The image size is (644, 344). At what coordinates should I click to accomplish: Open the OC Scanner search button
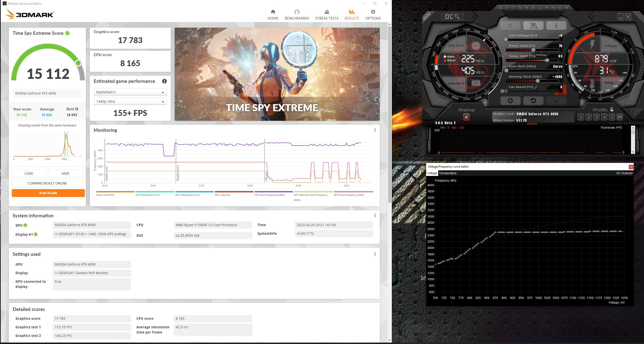[x=452, y=17]
